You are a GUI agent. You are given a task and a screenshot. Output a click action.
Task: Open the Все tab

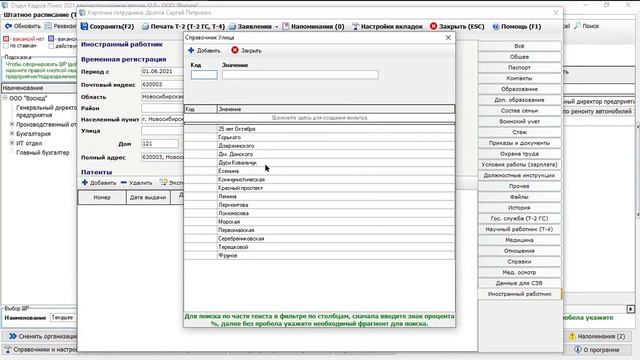tap(519, 46)
